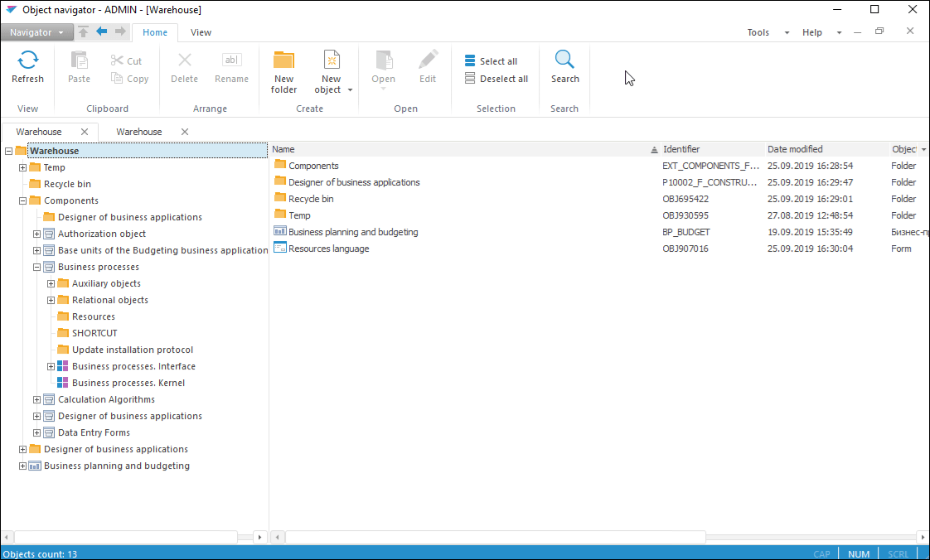Select Update installation protocol folder
Screen dimensions: 930x560
coord(133,350)
